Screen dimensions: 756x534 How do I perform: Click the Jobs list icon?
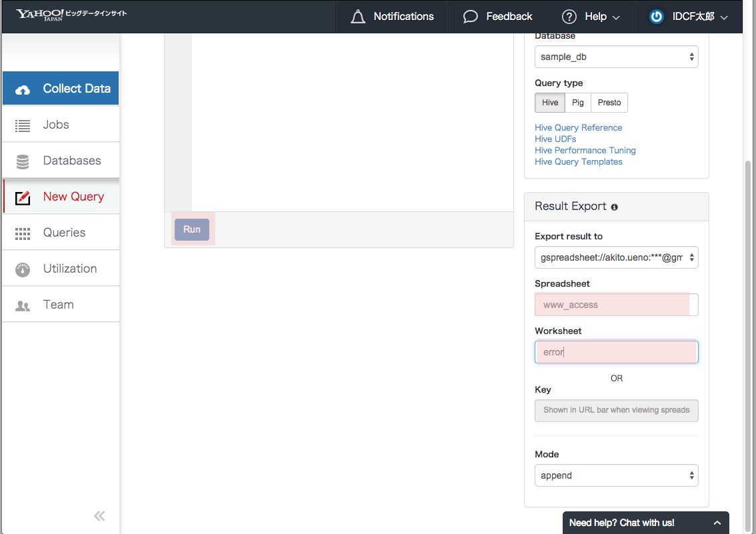[x=22, y=125]
